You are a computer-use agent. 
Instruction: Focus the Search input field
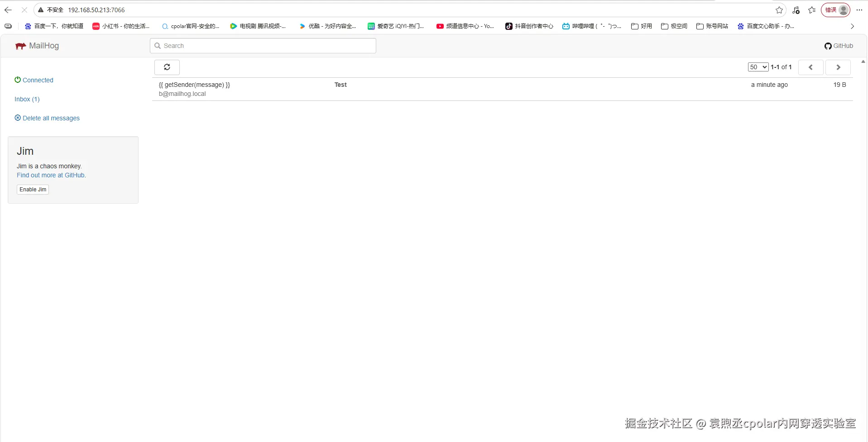[263, 46]
